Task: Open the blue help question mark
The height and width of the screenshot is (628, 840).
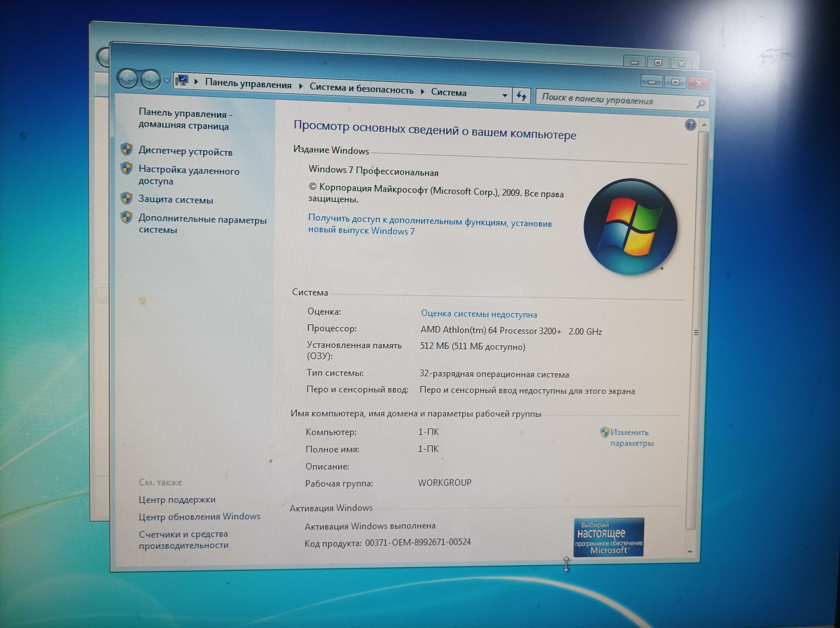Action: pyautogui.click(x=690, y=124)
